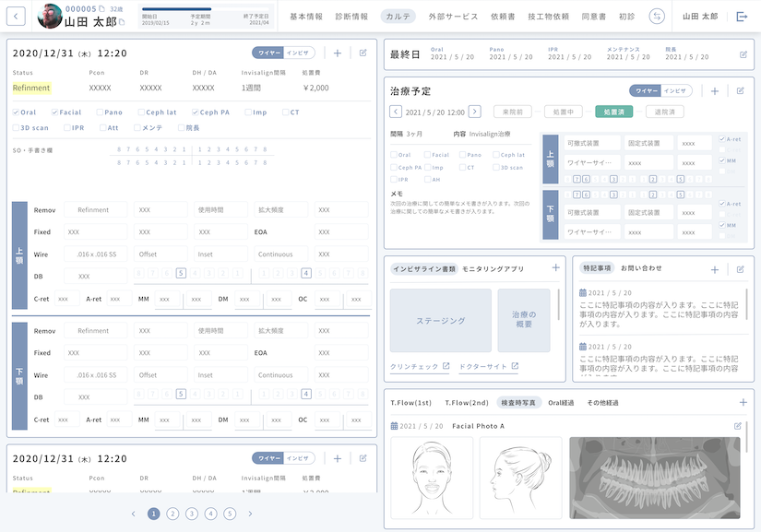Select the 処置中 status button
The height and width of the screenshot is (532, 761).
(563, 112)
